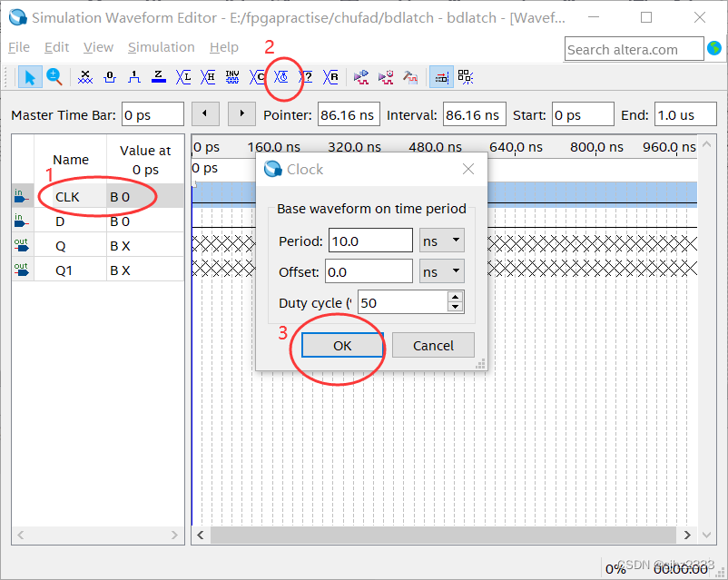Open the Count Value tool
Viewport: 728px width, 580px height.
[257, 77]
